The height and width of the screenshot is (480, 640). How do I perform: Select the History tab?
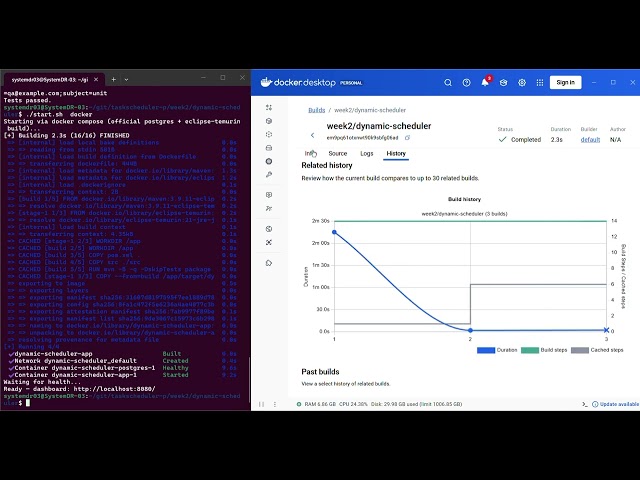point(396,153)
